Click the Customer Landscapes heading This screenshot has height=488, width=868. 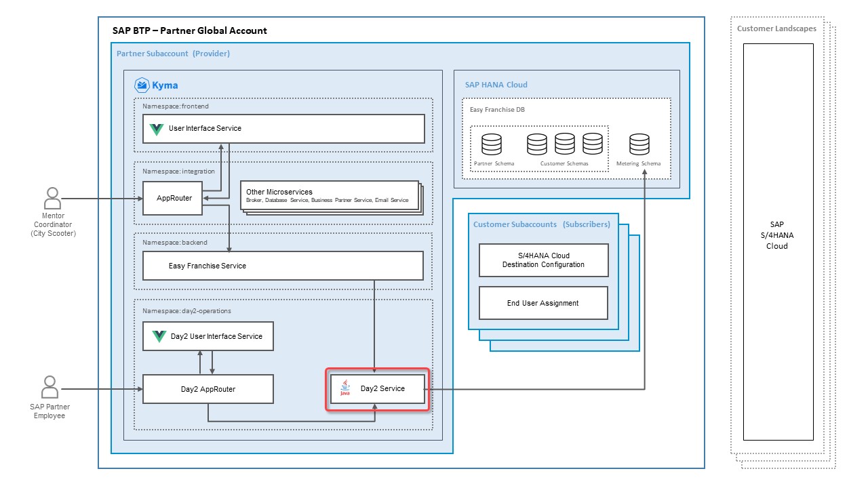776,28
